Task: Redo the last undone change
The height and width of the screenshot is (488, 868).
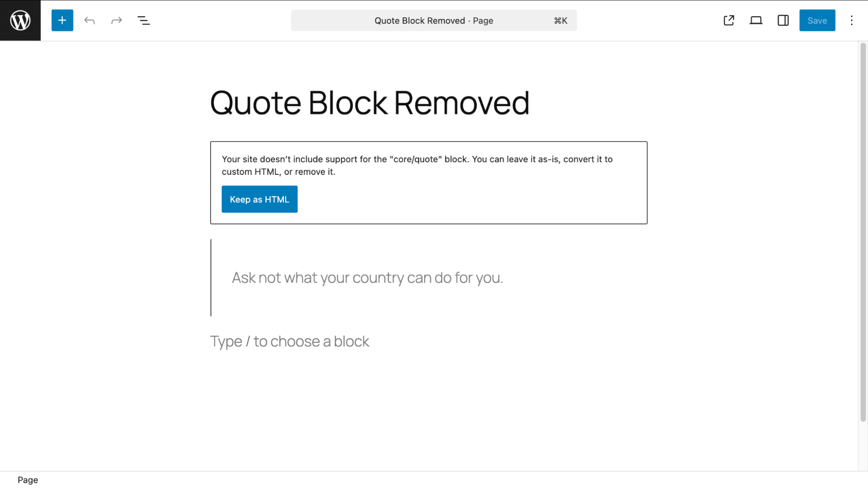Action: (x=116, y=20)
